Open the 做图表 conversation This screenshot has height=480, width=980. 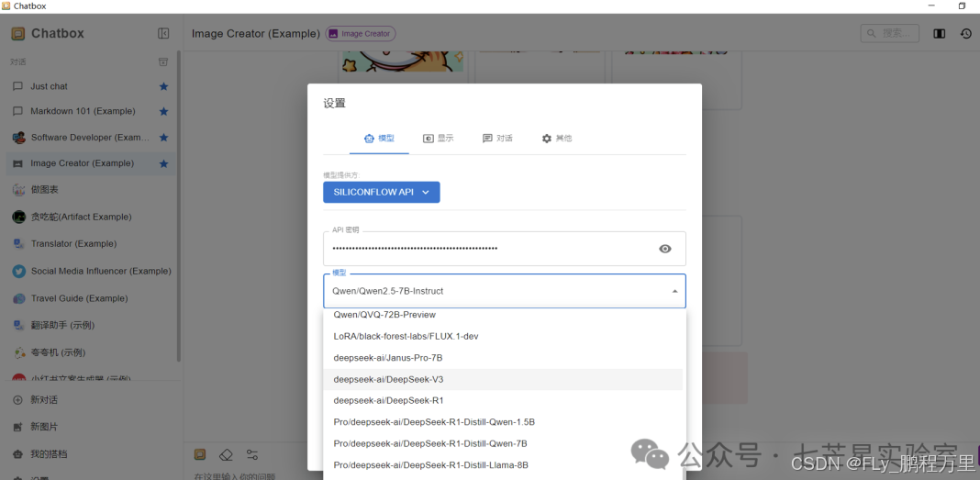click(x=91, y=189)
